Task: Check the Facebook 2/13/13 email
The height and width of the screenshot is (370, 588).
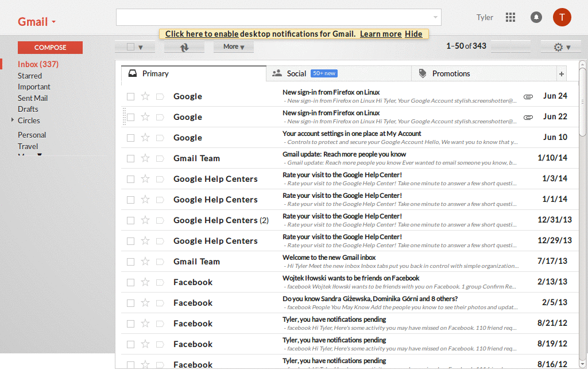Action: point(130,282)
